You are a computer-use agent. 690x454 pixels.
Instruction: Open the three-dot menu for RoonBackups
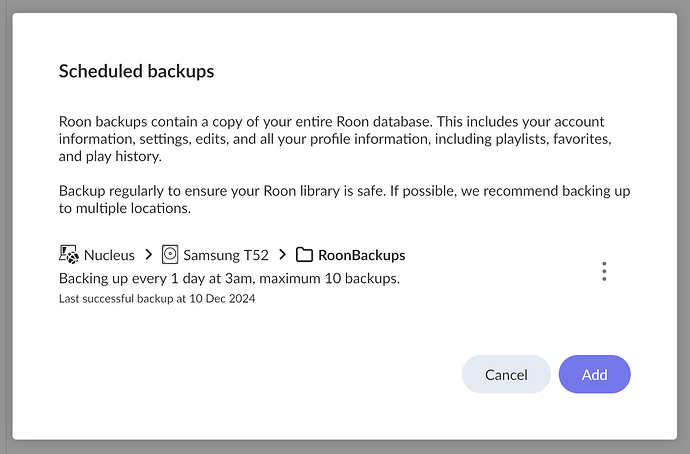(604, 271)
